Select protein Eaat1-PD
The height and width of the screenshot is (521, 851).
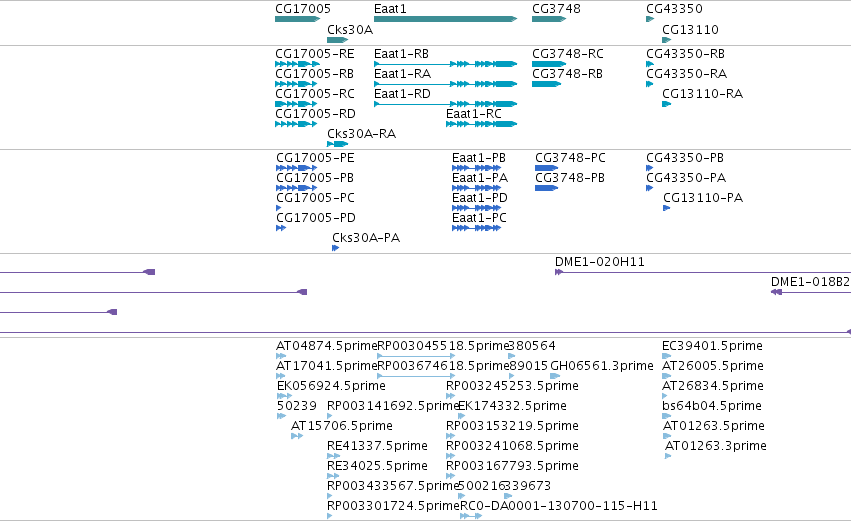pos(480,198)
